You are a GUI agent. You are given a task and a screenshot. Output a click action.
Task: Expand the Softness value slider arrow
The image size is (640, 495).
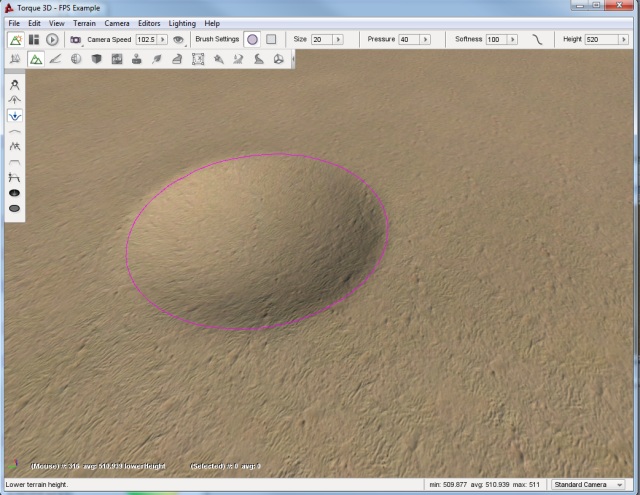(513, 39)
